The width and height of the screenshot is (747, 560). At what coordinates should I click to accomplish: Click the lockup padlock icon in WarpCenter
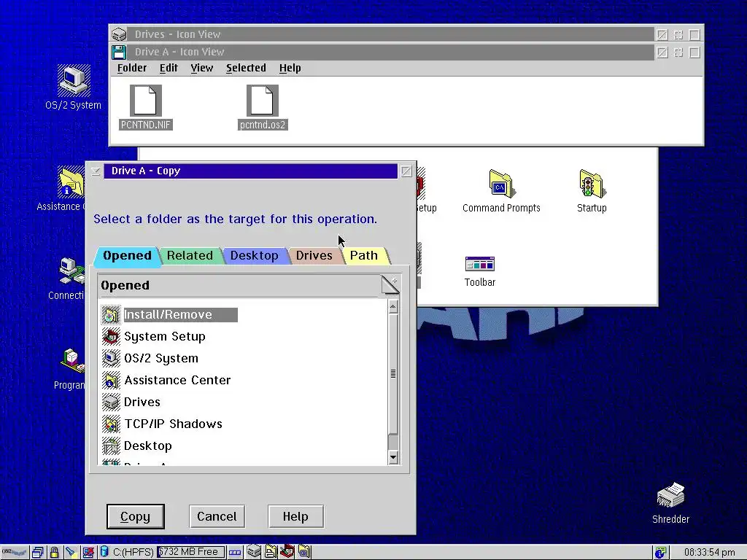click(54, 553)
